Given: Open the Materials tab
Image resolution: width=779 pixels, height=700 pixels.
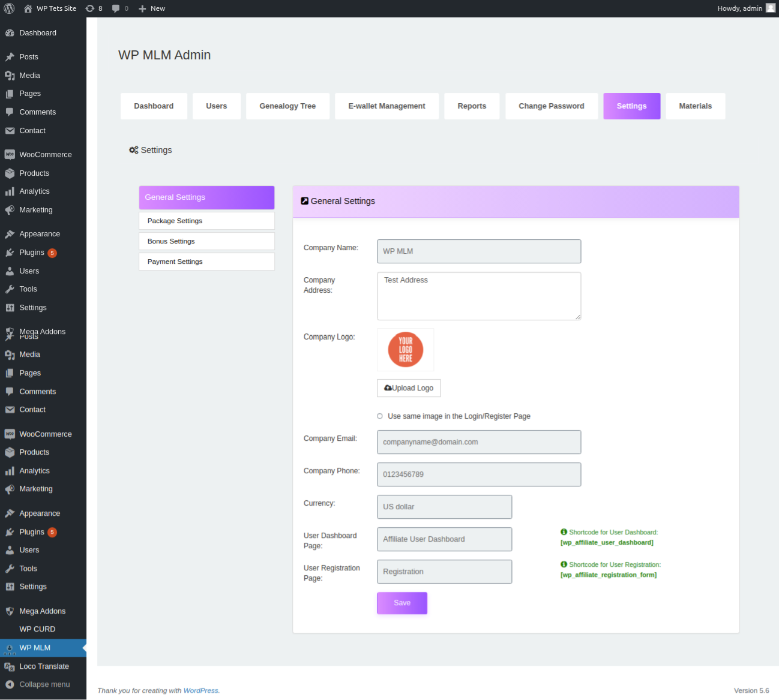Looking at the screenshot, I should point(696,106).
